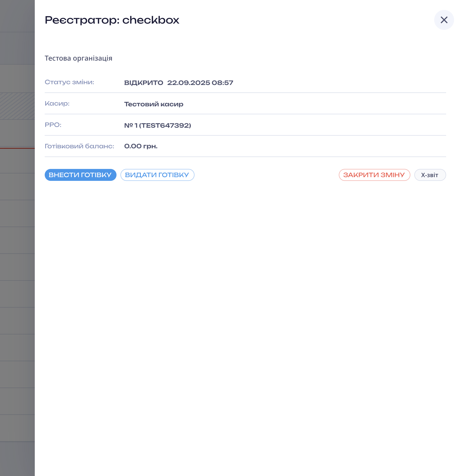The height and width of the screenshot is (476, 464).
Task: Click the shift date 22.09.2025 08:57
Action: 200,83
